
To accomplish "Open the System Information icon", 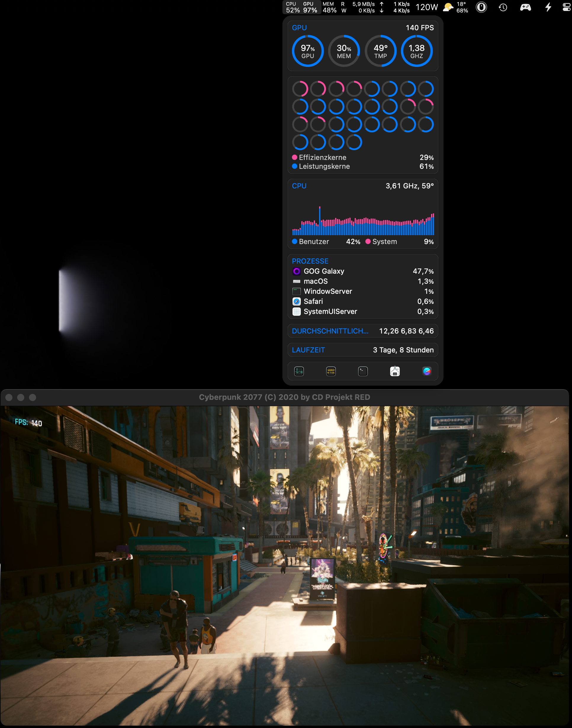I will (395, 371).
